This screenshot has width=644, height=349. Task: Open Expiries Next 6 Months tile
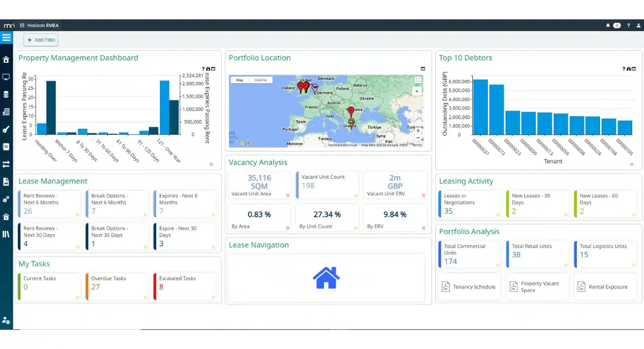pyautogui.click(x=185, y=203)
